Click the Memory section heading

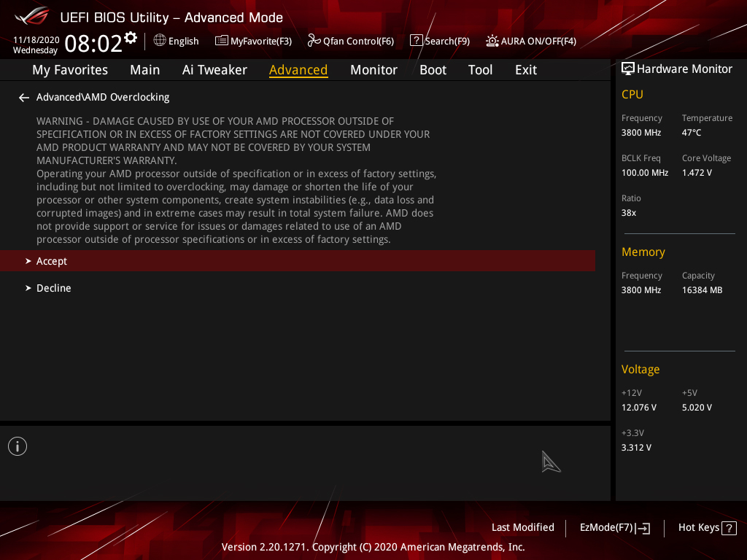pyautogui.click(x=643, y=252)
